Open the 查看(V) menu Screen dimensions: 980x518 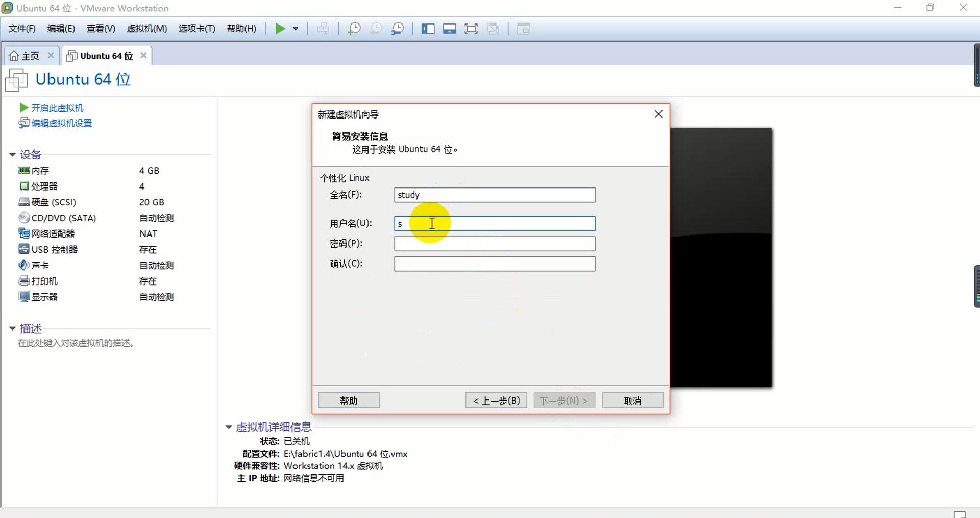point(101,29)
